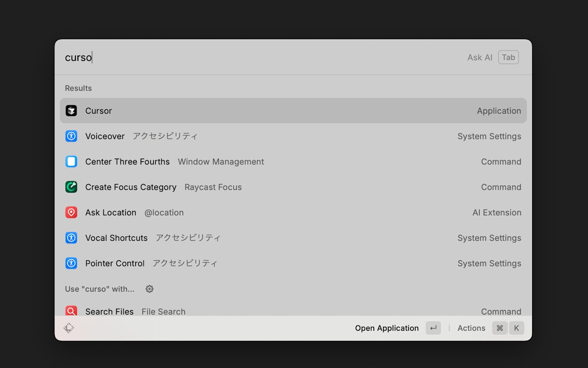The image size is (588, 368).
Task: Select the Ask Location AI extension name
Action: pyautogui.click(x=111, y=212)
